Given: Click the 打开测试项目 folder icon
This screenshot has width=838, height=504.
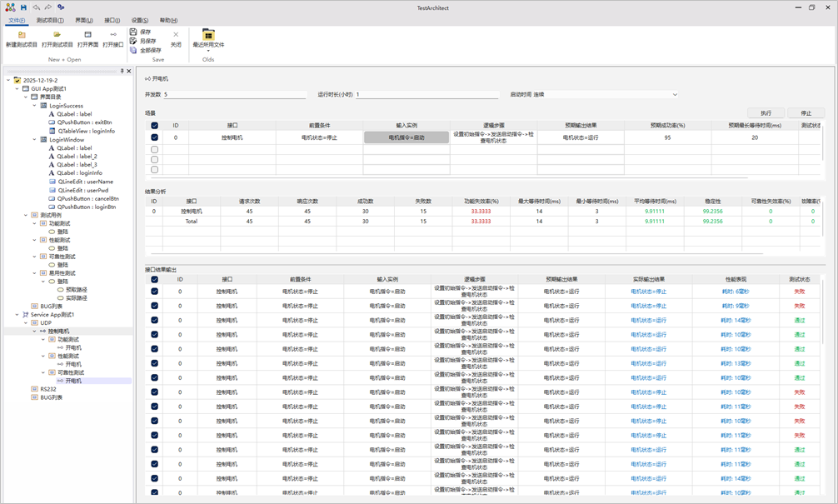Looking at the screenshot, I should pos(57,35).
